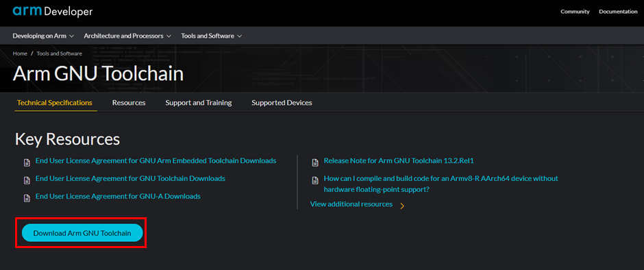644x270 pixels.
Task: Open the Documentation link in header
Action: coord(618,12)
